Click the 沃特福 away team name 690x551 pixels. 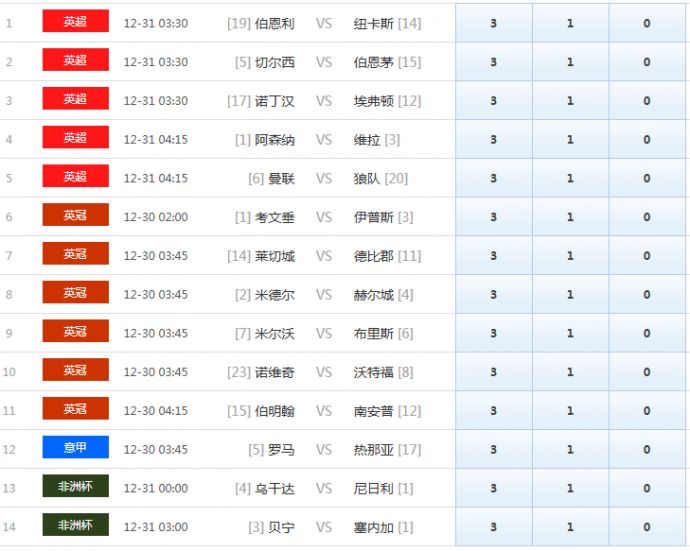click(x=374, y=372)
